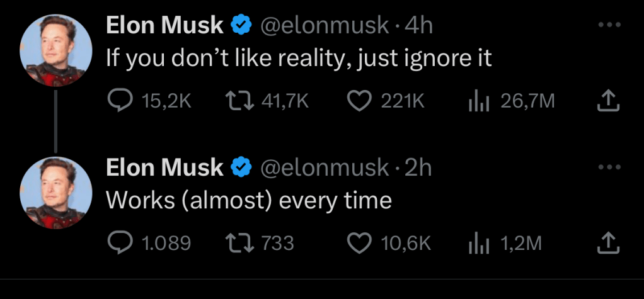Open more options on the first tweet
644x299 pixels.
point(609,25)
